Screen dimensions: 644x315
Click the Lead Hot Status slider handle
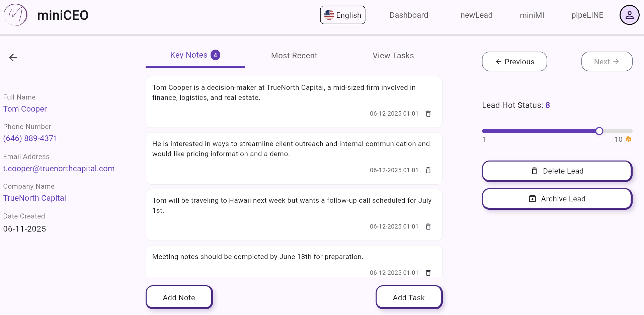point(599,131)
